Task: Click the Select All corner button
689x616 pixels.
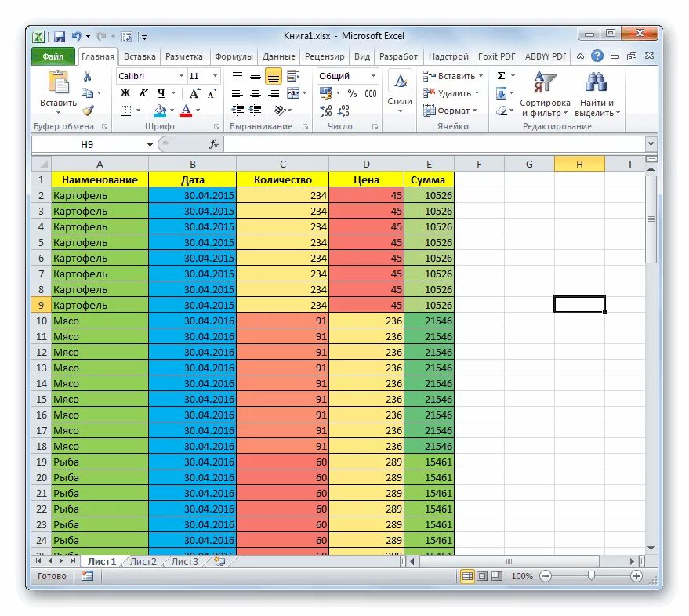Action: (x=42, y=165)
